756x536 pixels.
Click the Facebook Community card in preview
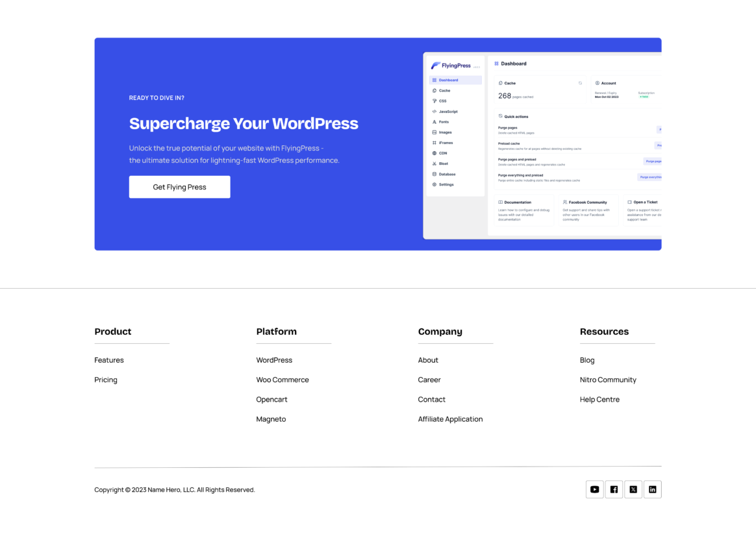[588, 210]
